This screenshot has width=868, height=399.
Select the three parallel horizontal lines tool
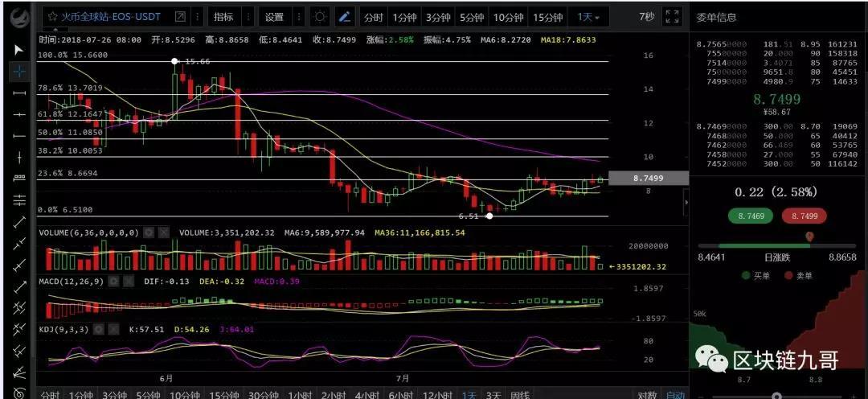point(19,199)
